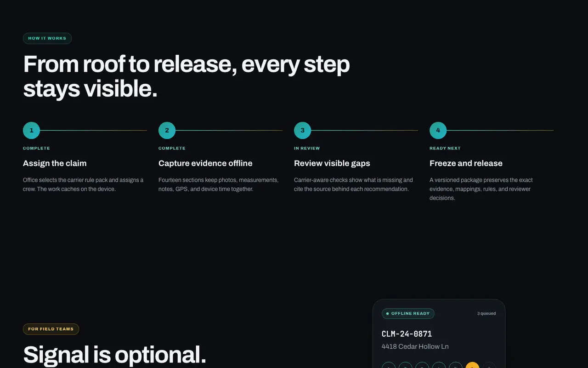The height and width of the screenshot is (368, 588).
Task: Click the step 3 circle marker
Action: (x=302, y=130)
